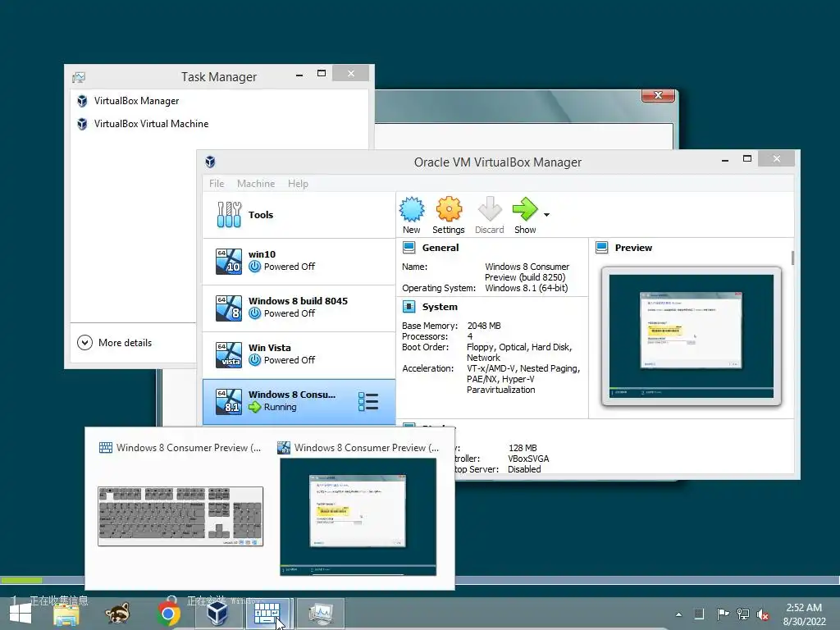The image size is (840, 630).
Task: Click the muted volume tray icon
Action: coord(763,614)
